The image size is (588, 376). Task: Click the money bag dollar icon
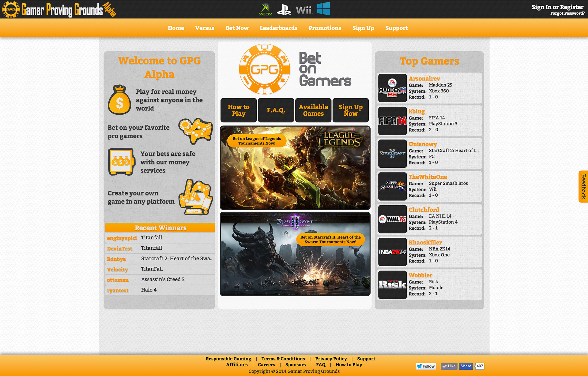coord(119,100)
